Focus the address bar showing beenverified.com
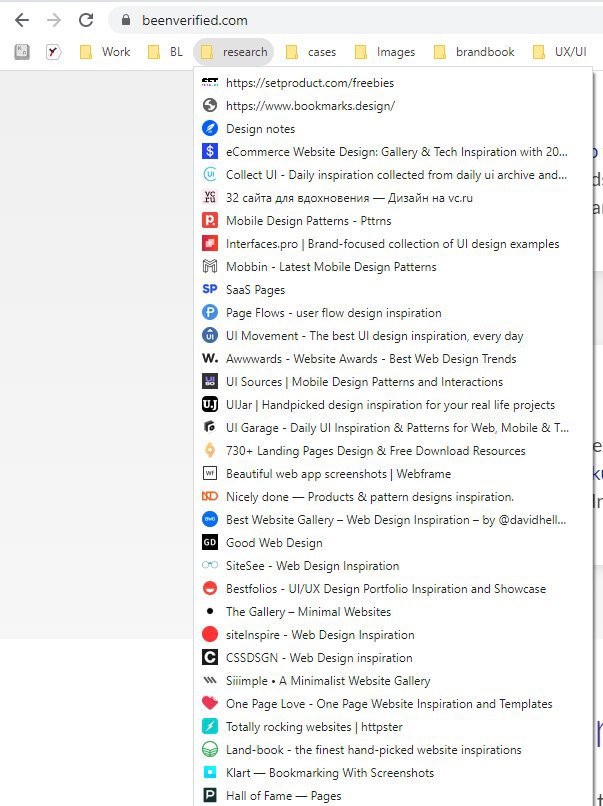This screenshot has width=603, height=806. point(355,20)
